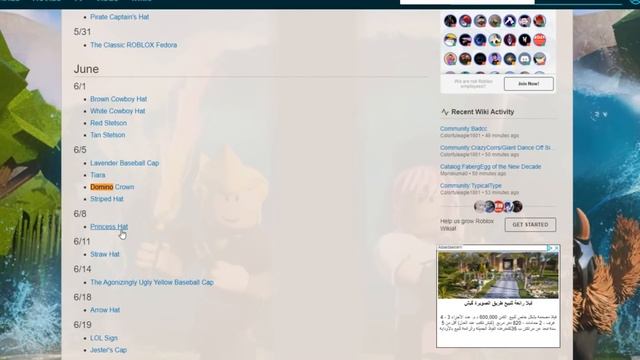Click the wiki search input field

pos(467,2)
